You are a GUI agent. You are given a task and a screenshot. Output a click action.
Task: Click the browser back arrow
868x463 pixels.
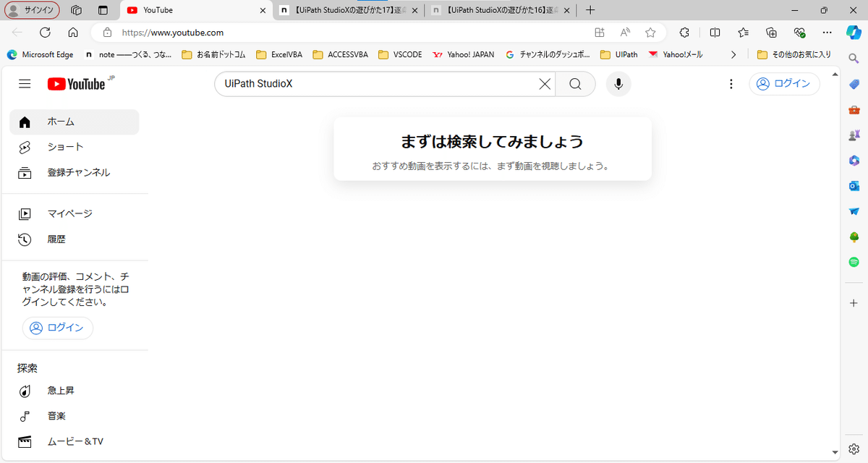click(x=17, y=33)
